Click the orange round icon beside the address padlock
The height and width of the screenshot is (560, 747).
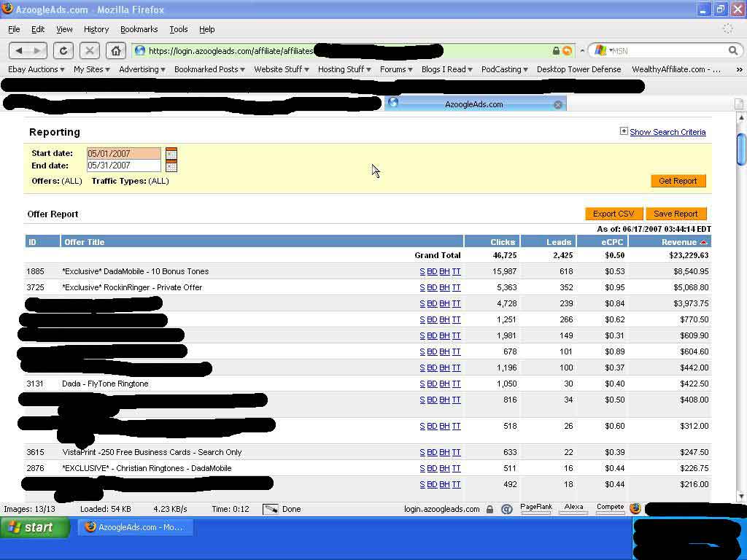(567, 50)
